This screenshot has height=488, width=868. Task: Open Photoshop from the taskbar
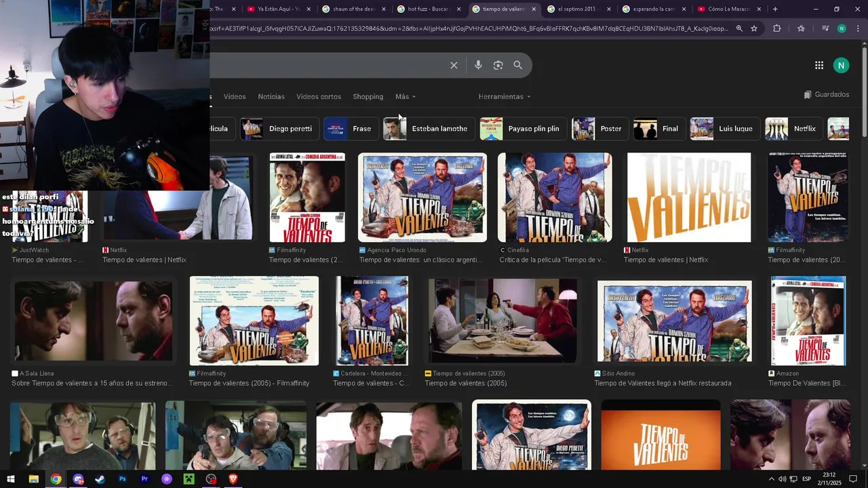pos(122,479)
